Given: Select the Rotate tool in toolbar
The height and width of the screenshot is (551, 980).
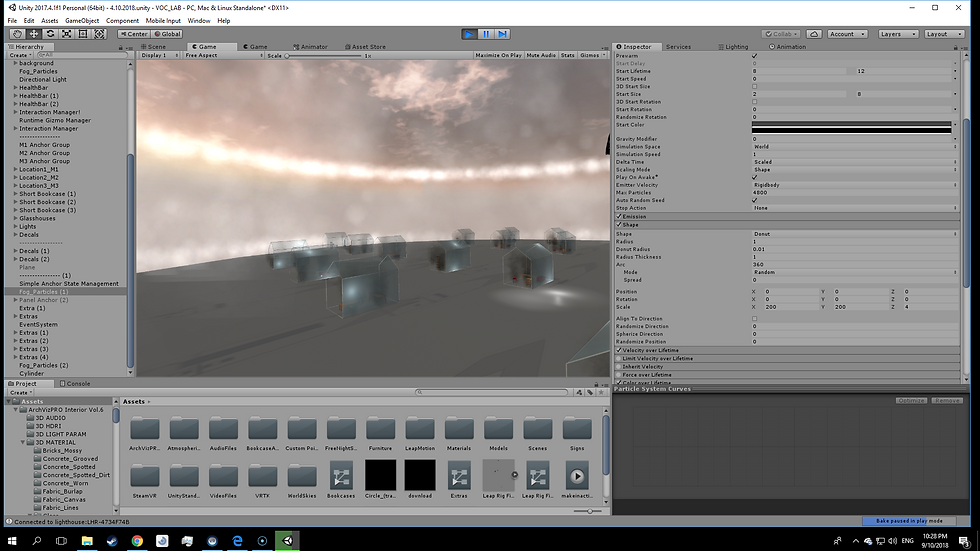Looking at the screenshot, I should [x=50, y=34].
